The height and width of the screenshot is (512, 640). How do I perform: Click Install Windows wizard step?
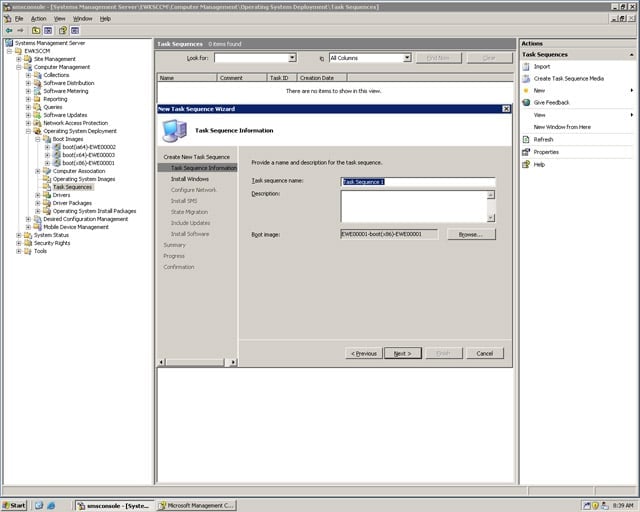190,179
